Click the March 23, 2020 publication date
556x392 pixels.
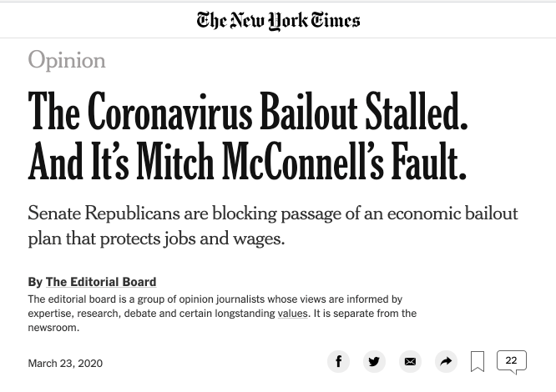coord(65,364)
